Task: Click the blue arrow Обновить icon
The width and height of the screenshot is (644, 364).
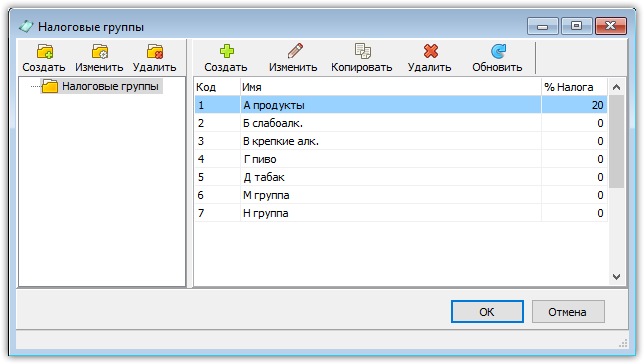Action: tap(498, 51)
